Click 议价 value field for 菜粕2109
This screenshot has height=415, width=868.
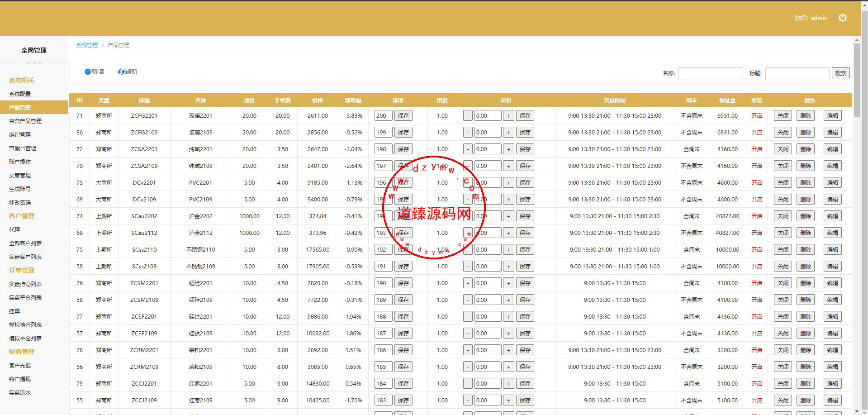[488, 367]
